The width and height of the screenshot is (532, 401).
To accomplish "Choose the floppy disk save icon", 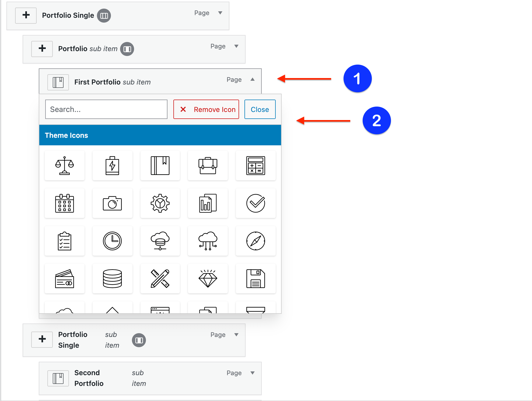I will click(x=256, y=279).
